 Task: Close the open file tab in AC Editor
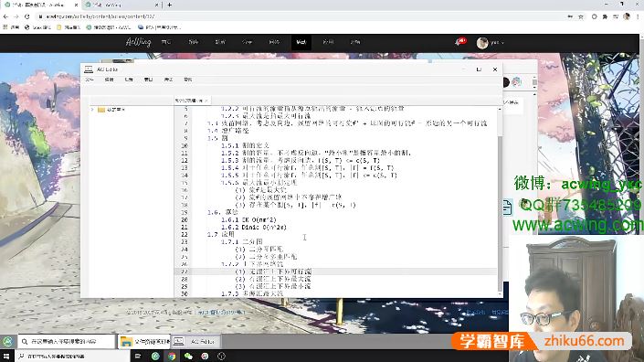206,101
